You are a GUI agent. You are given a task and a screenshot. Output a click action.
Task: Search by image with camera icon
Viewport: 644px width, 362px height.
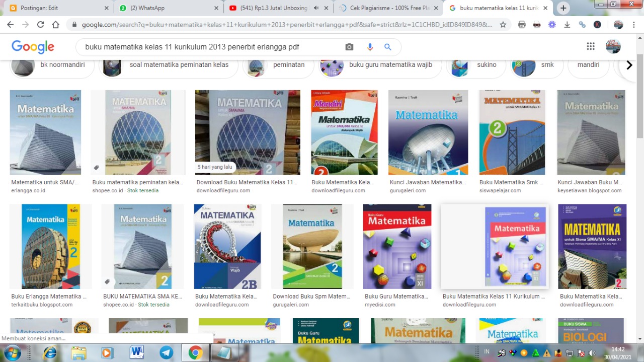point(349,47)
